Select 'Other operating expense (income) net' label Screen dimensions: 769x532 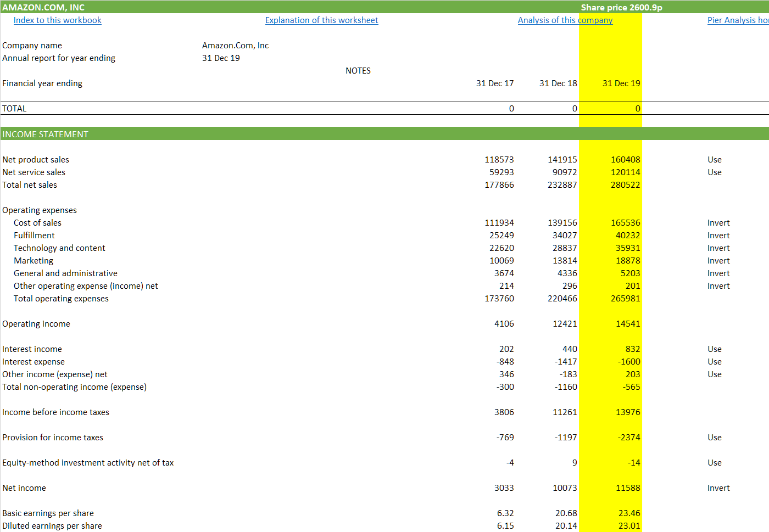(86, 286)
